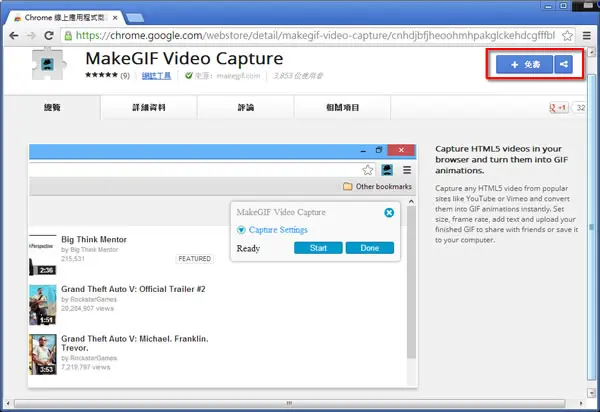This screenshot has height=412, width=600.
Task: Click the horizontal scrollbar right arrow
Action: [x=581, y=403]
